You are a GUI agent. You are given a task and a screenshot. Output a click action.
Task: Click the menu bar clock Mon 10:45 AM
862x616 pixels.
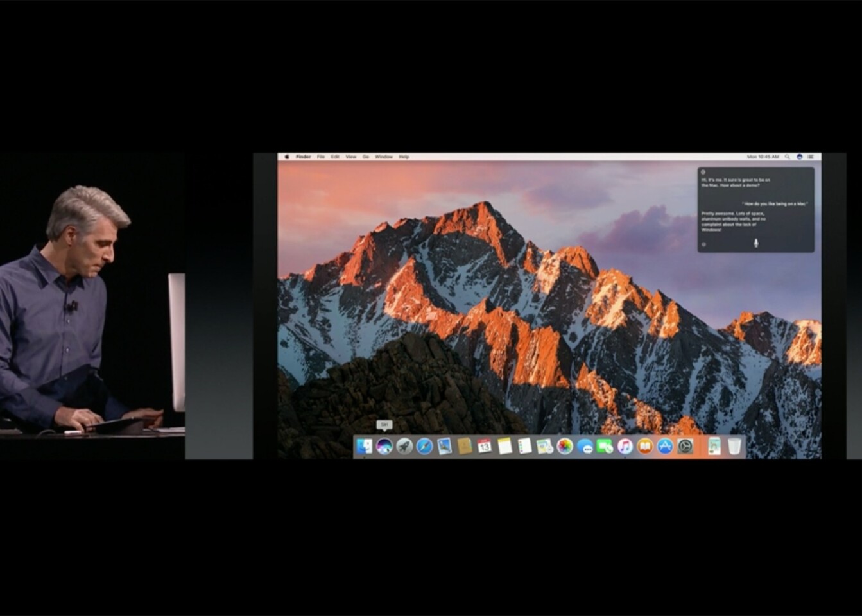click(x=763, y=157)
